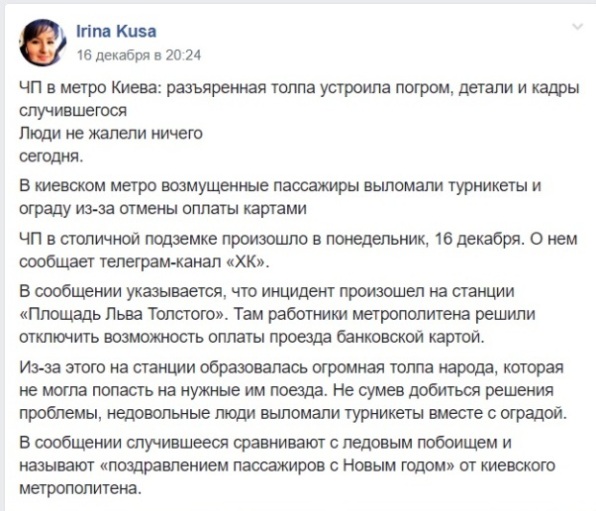
Task: Open the post options chevron menu
Action: tap(578, 27)
